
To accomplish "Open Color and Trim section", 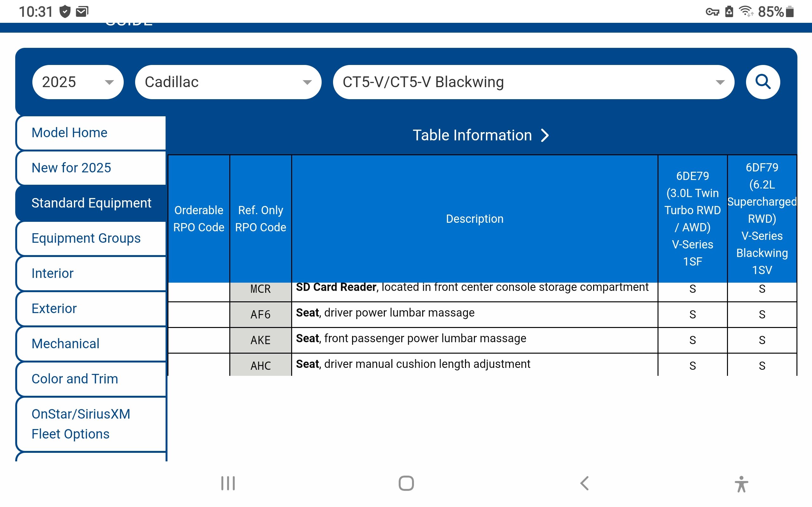I will tap(91, 379).
